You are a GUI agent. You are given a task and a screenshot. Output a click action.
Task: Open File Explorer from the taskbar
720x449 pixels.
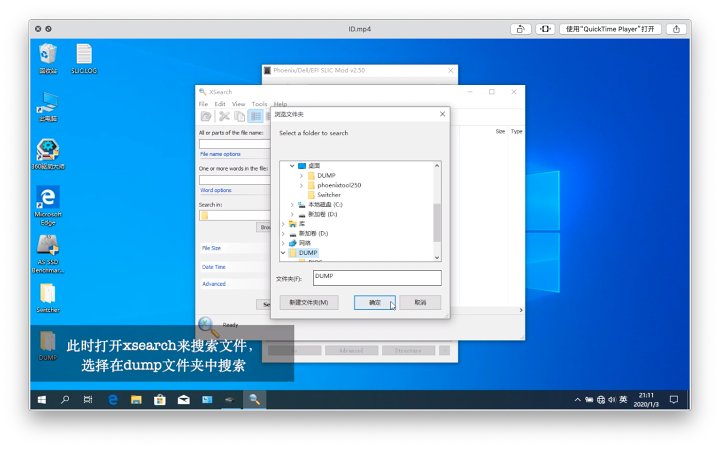coord(135,400)
